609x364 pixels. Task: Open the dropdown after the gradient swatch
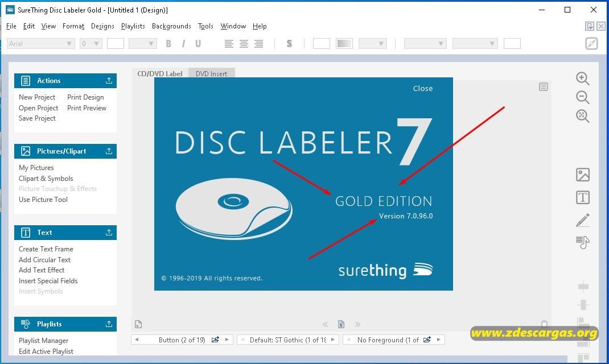[372, 43]
